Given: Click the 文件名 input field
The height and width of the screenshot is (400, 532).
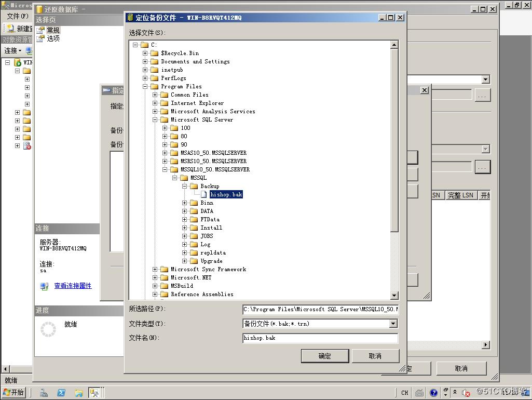Looking at the screenshot, I should [320, 338].
